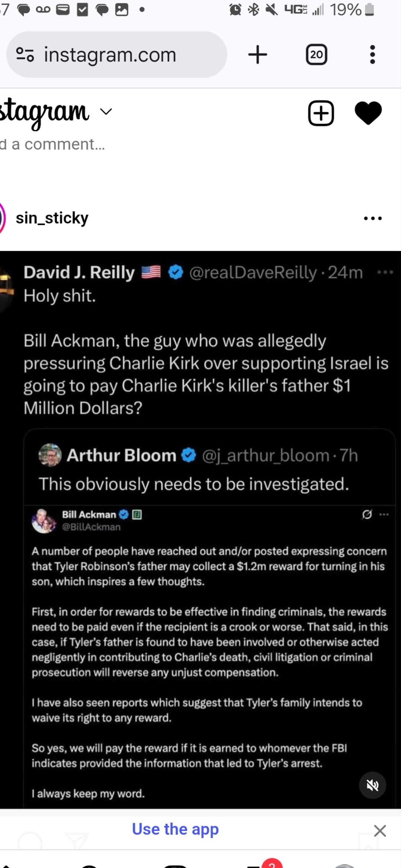The height and width of the screenshot is (868, 401).
Task: Dismiss the Use the app banner
Action: (x=380, y=831)
